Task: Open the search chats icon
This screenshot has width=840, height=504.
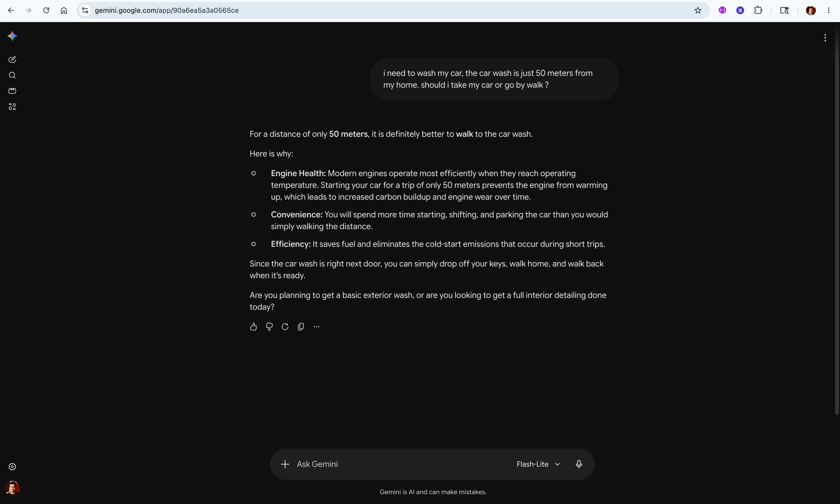Action: coord(12,75)
